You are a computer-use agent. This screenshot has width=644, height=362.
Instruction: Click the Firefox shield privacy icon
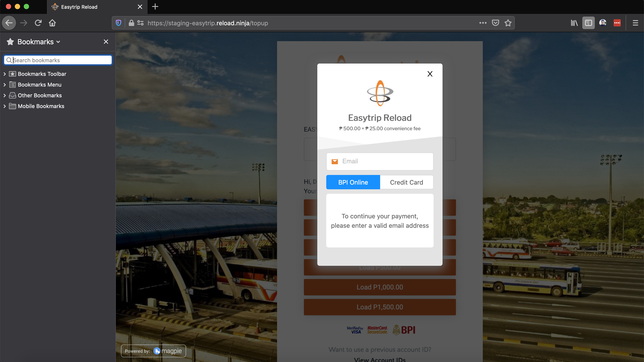pos(118,23)
